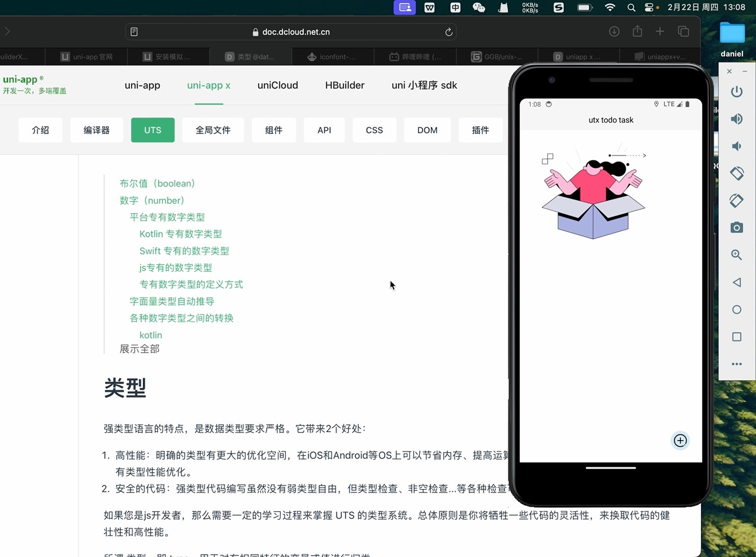Open Wi-Fi status icon in menu bar
The height and width of the screenshot is (557, 756).
(x=610, y=7)
